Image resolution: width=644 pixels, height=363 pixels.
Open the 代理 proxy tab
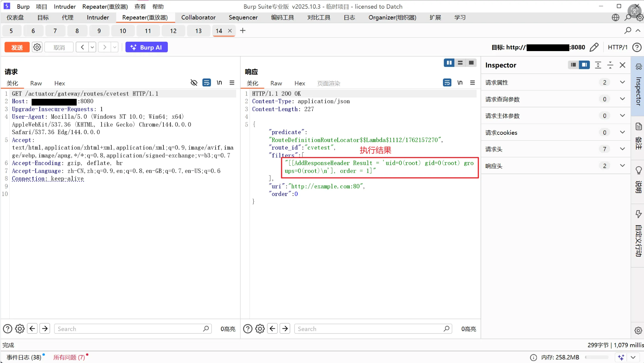[68, 17]
